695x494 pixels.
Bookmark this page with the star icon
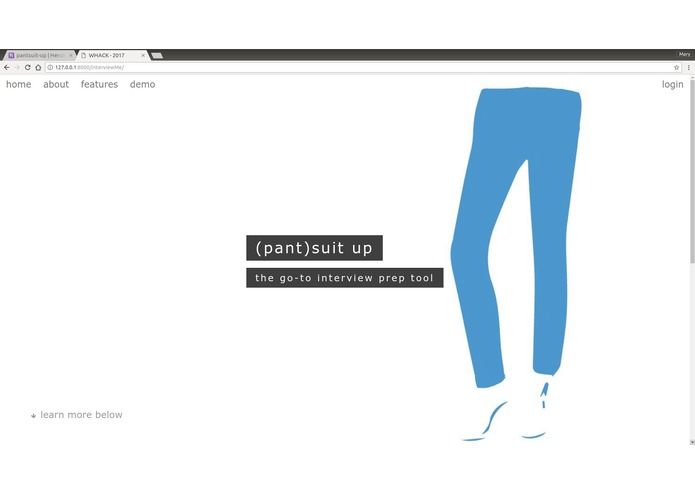(676, 67)
